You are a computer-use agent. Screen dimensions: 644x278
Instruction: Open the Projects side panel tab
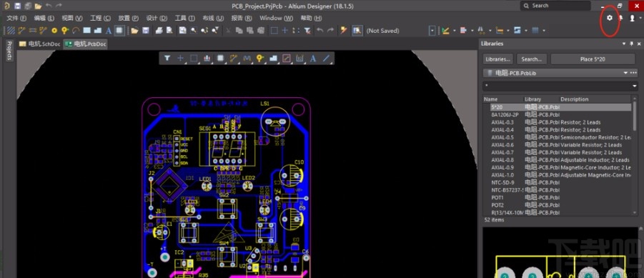click(9, 51)
